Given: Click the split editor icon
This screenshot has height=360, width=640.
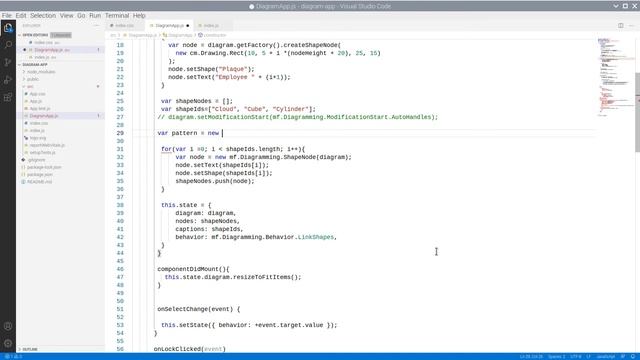Looking at the screenshot, I should click(x=620, y=25).
